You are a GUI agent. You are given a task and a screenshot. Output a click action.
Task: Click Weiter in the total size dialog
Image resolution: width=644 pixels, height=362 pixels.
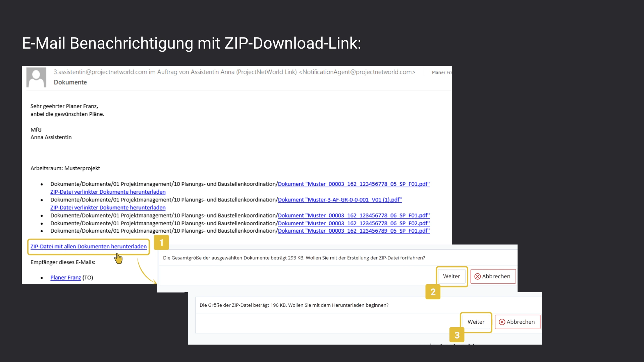(451, 277)
